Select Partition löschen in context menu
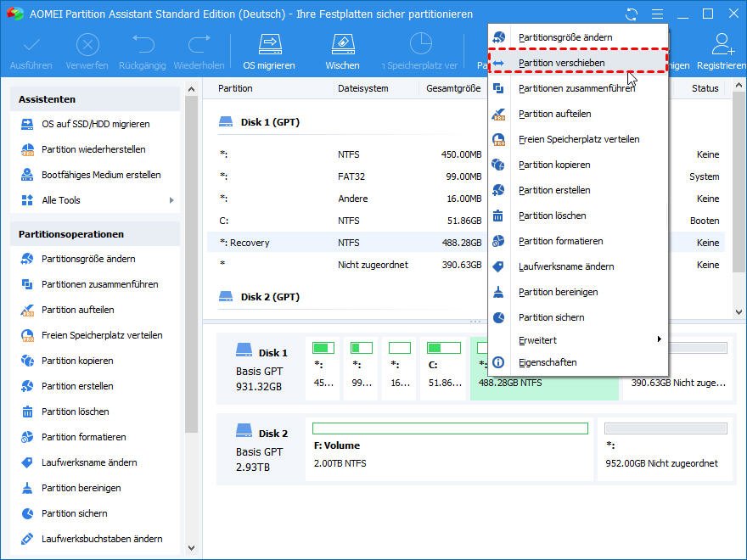 578,216
